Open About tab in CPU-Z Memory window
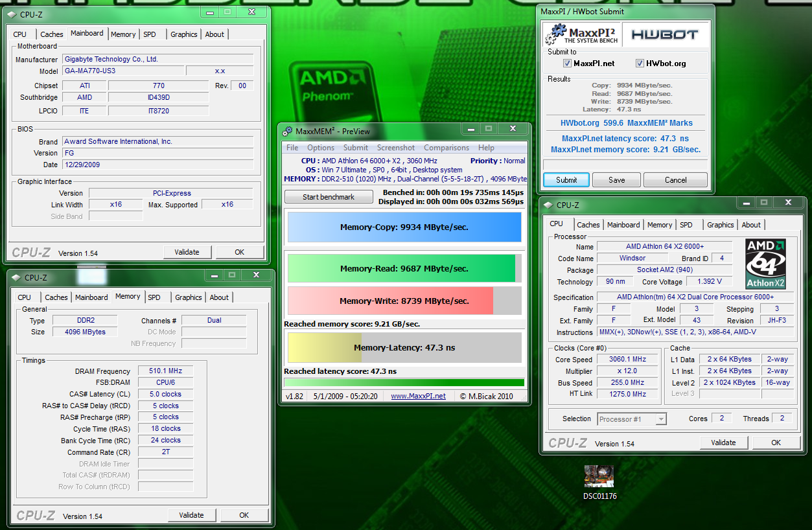The width and height of the screenshot is (812, 530). 219,297
